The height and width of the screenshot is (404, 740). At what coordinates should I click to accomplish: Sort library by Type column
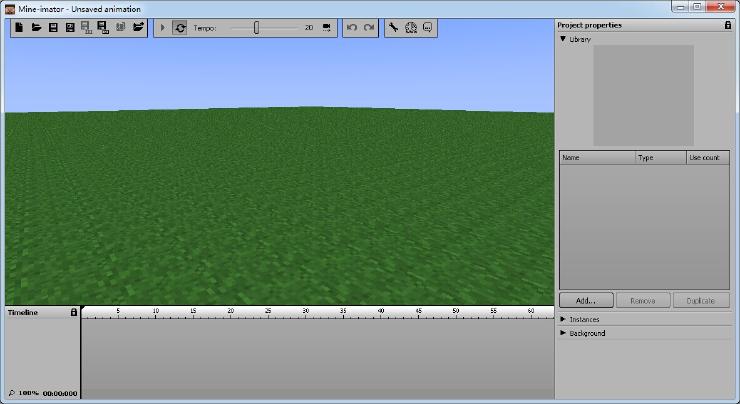(x=661, y=158)
